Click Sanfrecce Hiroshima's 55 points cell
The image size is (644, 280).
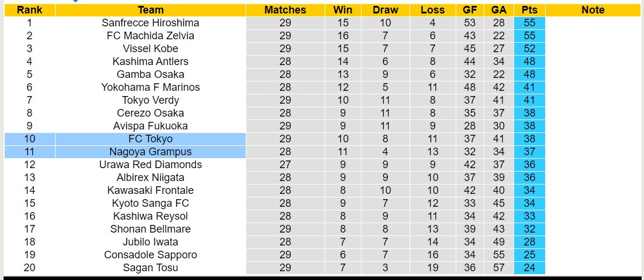pyautogui.click(x=529, y=23)
